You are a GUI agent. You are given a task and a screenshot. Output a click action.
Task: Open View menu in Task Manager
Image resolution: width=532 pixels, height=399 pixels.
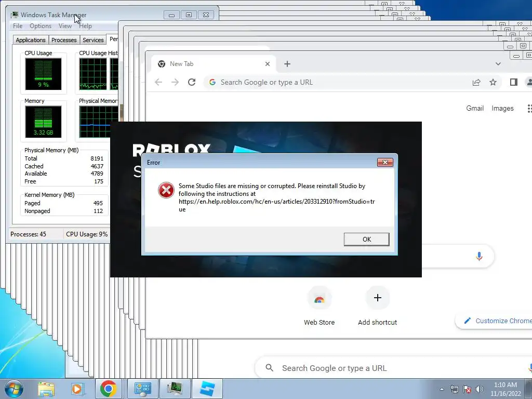(x=65, y=26)
